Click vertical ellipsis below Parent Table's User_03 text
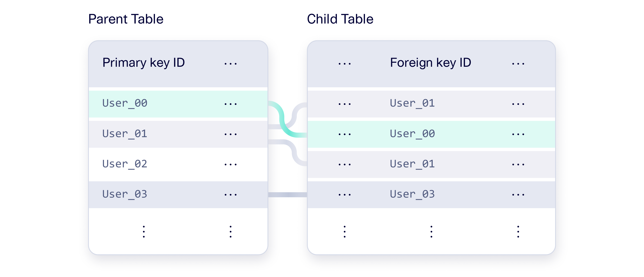The height and width of the screenshot is (277, 644). (144, 231)
